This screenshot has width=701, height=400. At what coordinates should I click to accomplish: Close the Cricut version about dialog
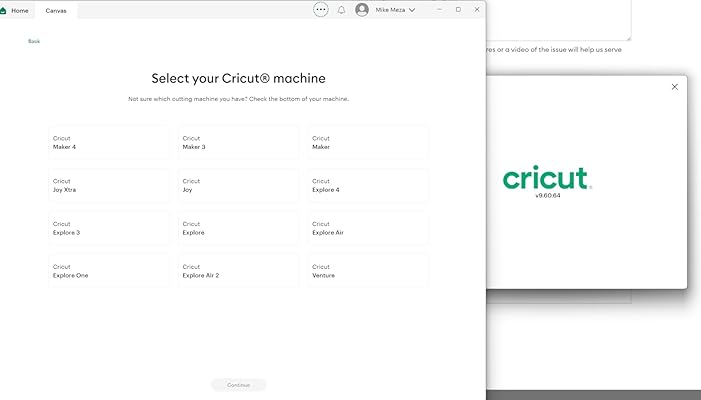(675, 87)
